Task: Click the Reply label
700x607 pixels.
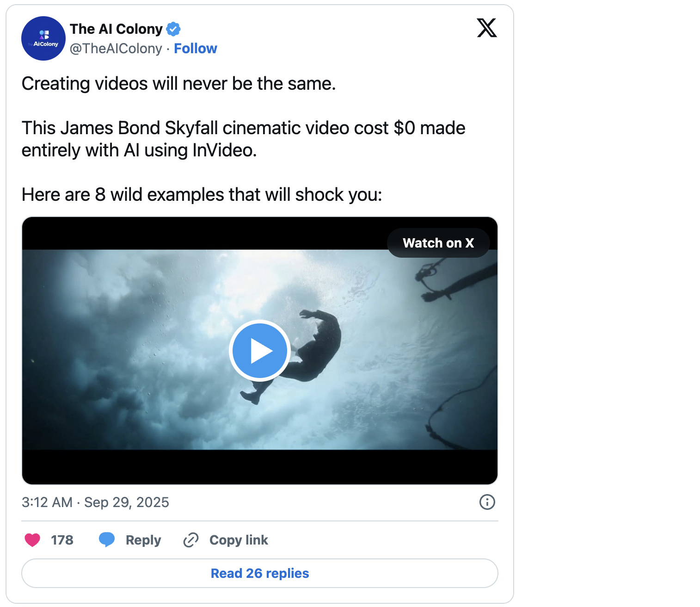Action: (x=143, y=540)
